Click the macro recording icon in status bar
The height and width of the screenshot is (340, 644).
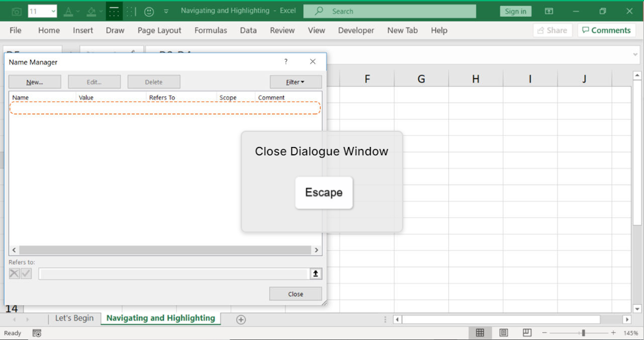[x=37, y=333]
